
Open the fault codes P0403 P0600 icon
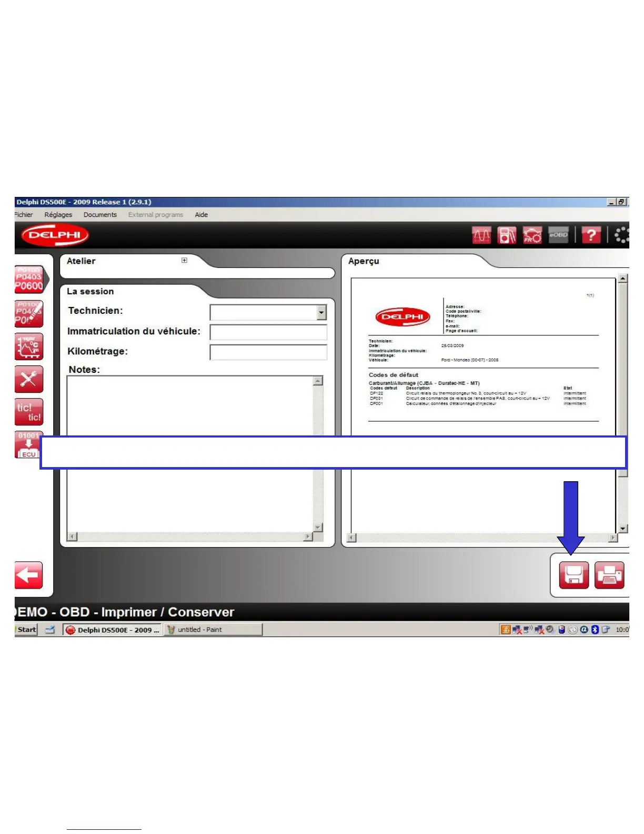pos(29,279)
